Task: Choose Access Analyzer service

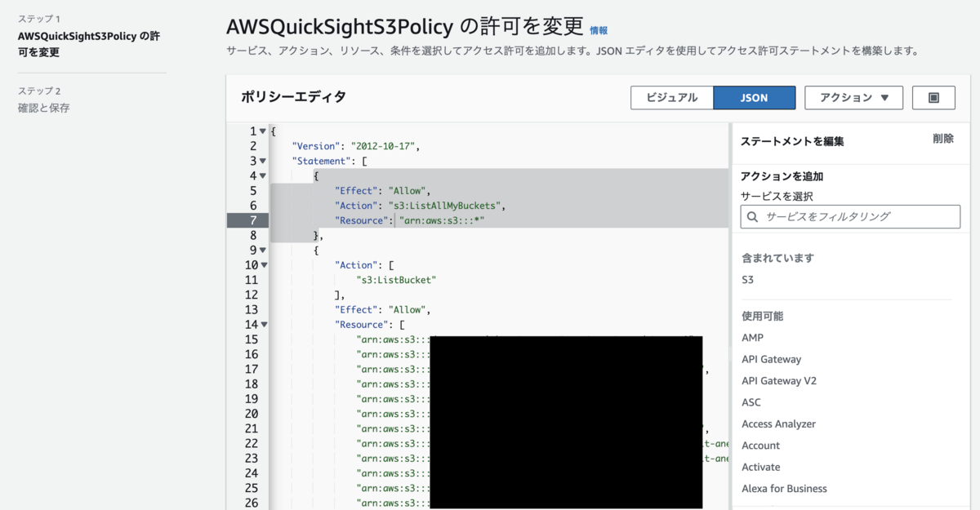Action: click(778, 424)
